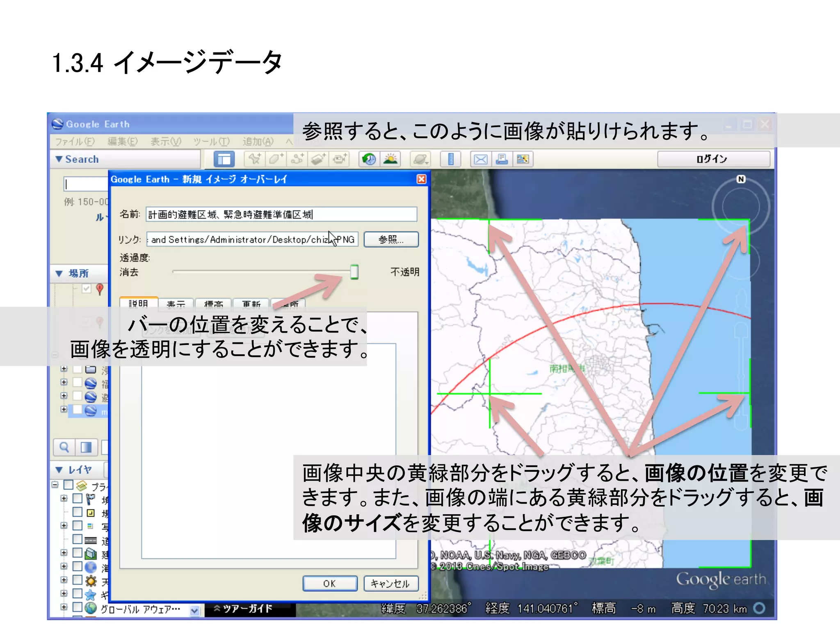
Task: Enable the road icon layer checkbox
Action: coord(77,539)
